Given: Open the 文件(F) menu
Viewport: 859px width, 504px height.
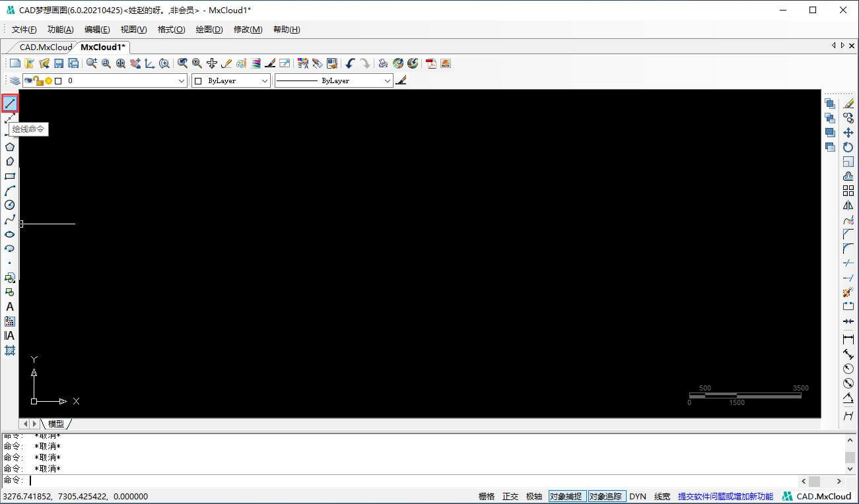Looking at the screenshot, I should pyautogui.click(x=24, y=30).
